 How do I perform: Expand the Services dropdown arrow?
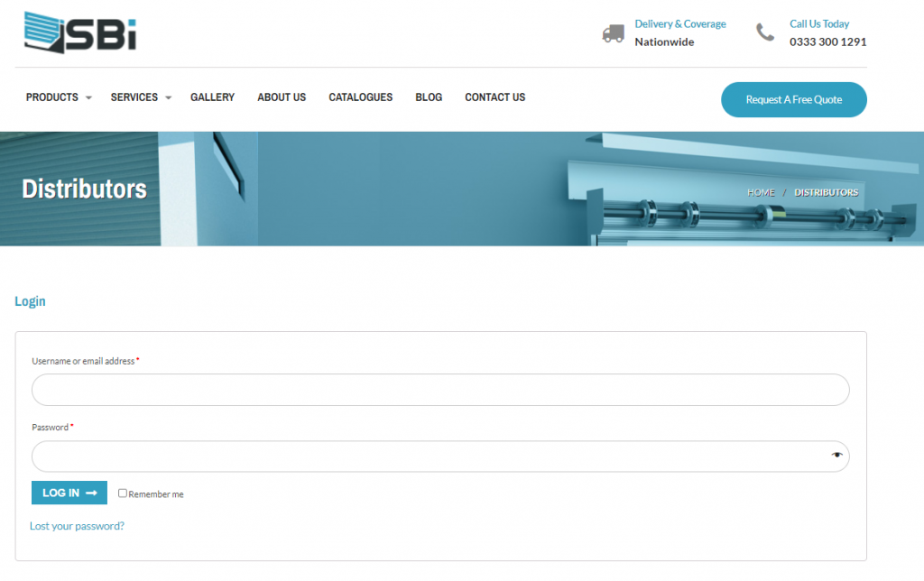click(168, 97)
